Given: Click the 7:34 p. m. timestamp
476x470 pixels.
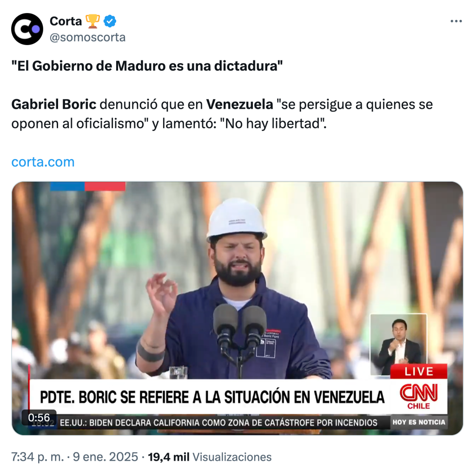Looking at the screenshot, I should [x=38, y=457].
